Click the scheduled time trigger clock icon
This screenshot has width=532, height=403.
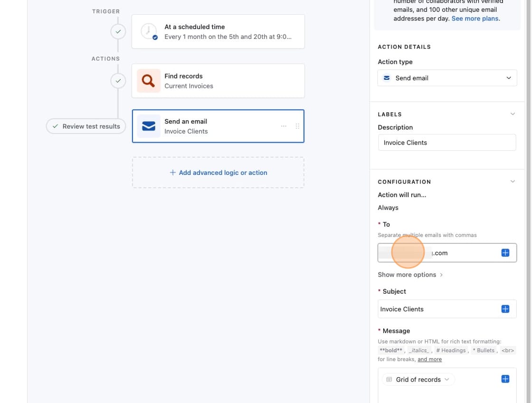(148, 31)
